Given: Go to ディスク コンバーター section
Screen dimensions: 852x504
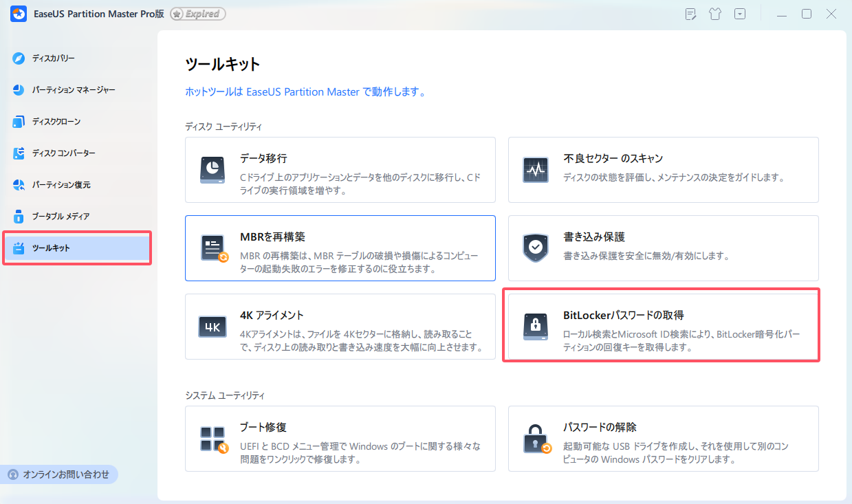Looking at the screenshot, I should [63, 153].
